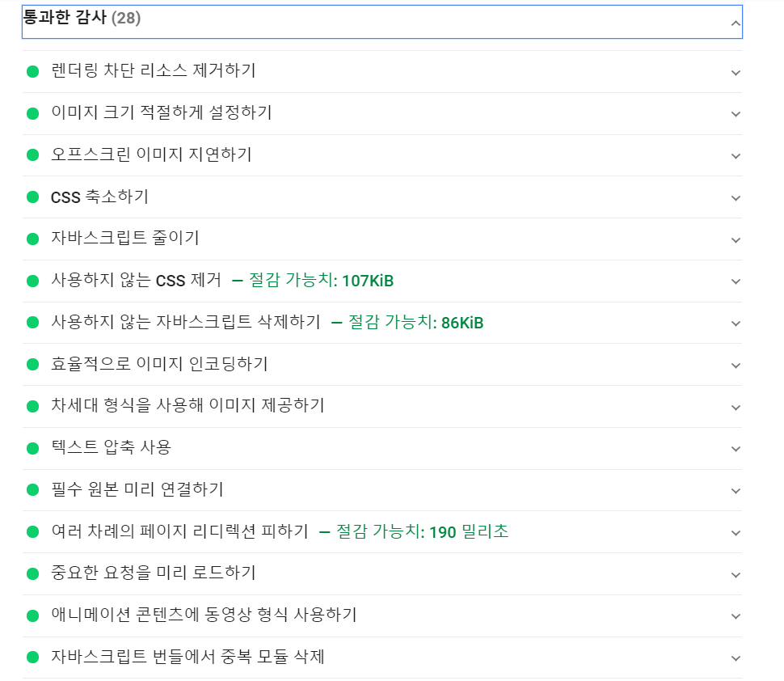The width and height of the screenshot is (784, 681).
Task: Expand chevron for 사용하지 않는 CSS 제거
Action: (736, 281)
